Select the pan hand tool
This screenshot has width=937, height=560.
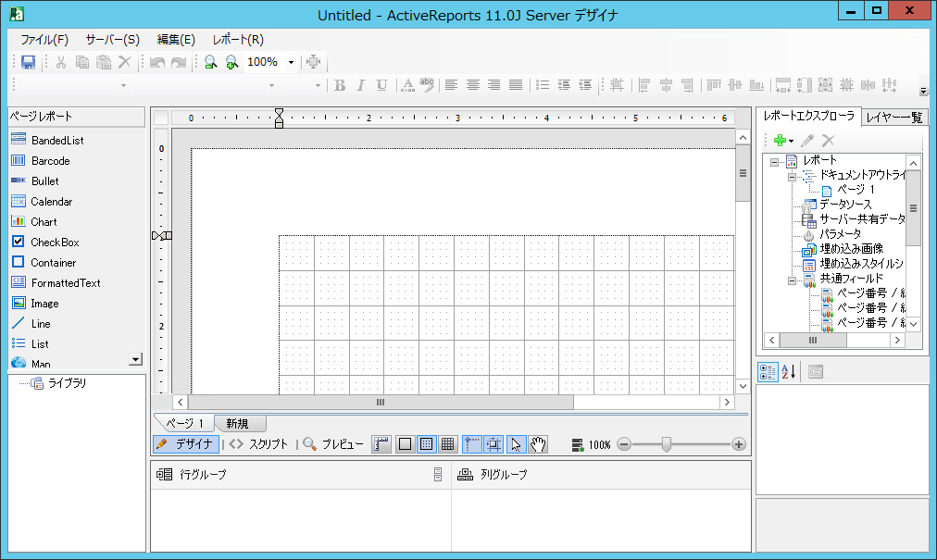pos(538,444)
